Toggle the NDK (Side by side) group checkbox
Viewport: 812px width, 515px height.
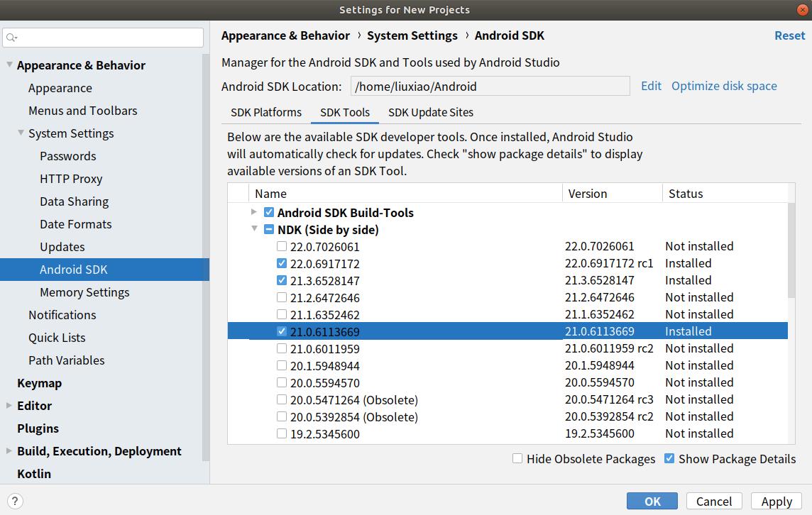point(269,230)
